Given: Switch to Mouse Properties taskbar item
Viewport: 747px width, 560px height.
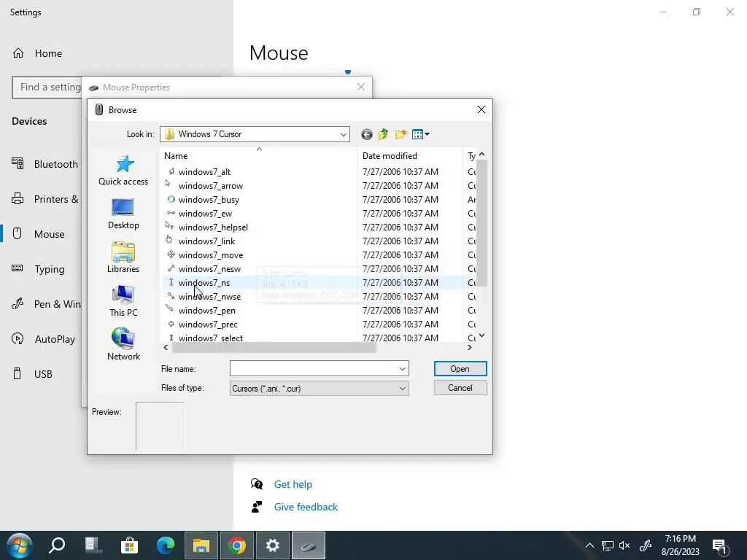Looking at the screenshot, I should click(309, 545).
